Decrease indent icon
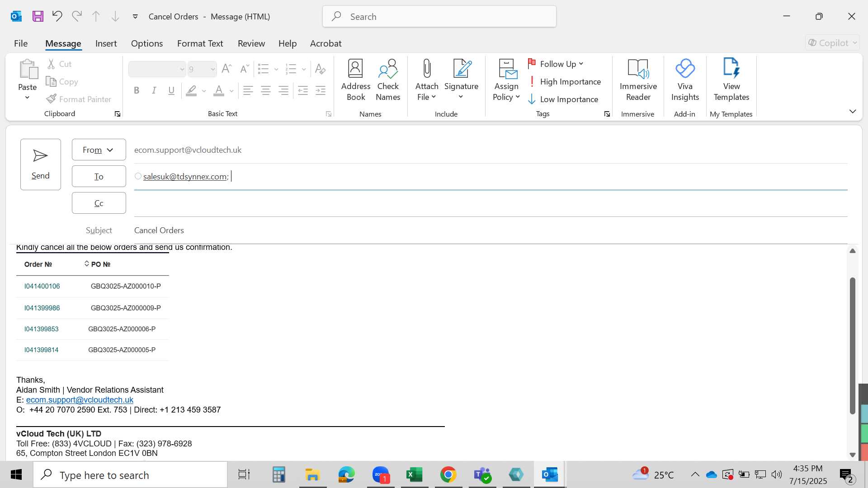 303,90
